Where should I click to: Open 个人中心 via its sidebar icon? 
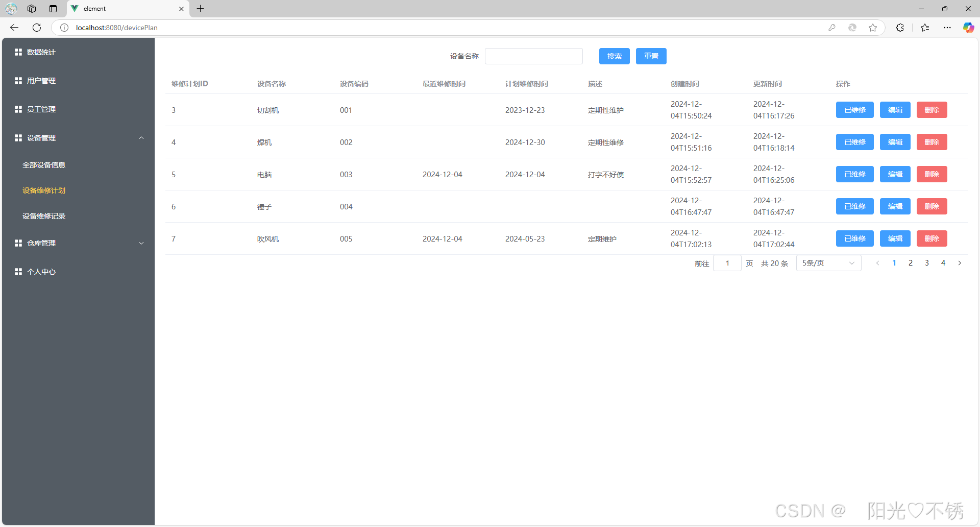pyautogui.click(x=18, y=271)
